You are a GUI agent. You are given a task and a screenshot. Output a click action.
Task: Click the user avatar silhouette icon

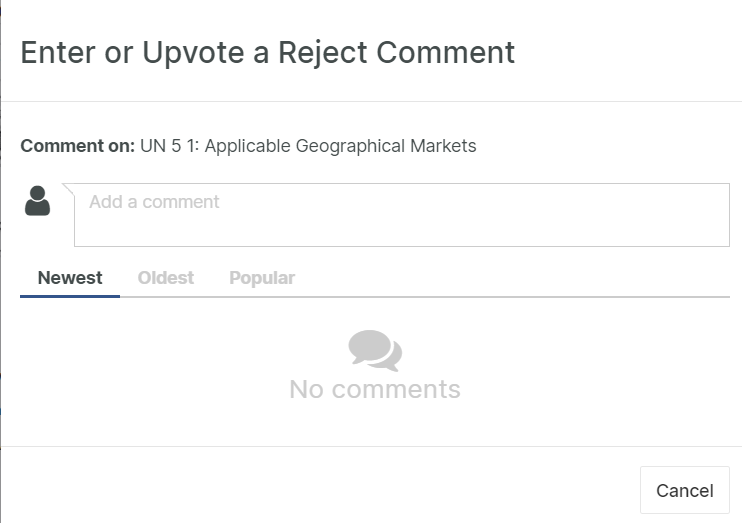[37, 201]
